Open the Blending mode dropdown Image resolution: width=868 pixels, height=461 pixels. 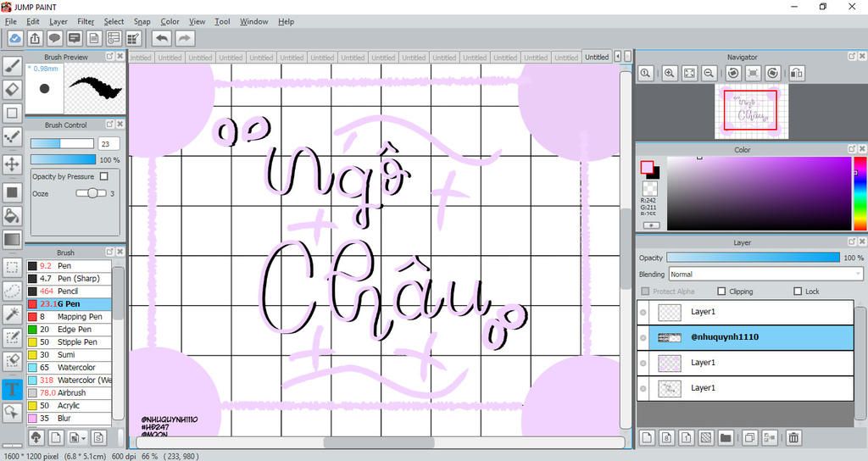pos(765,274)
